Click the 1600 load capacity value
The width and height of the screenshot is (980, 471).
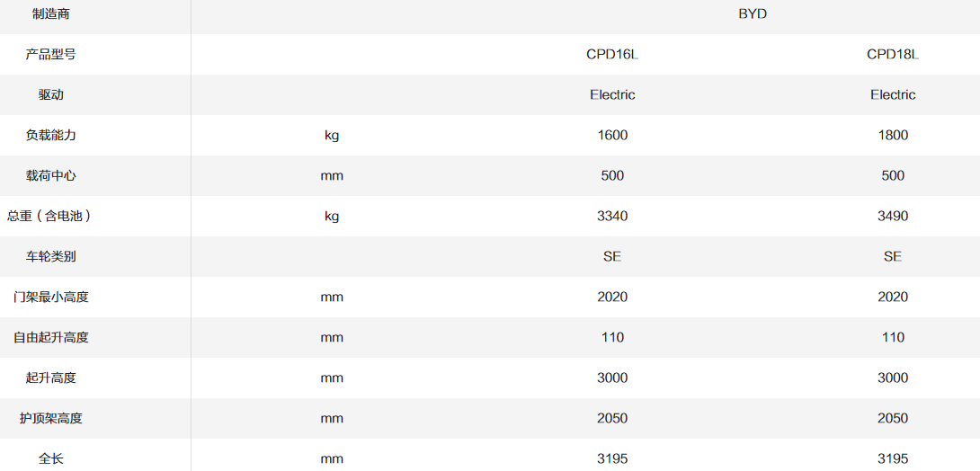pos(612,135)
